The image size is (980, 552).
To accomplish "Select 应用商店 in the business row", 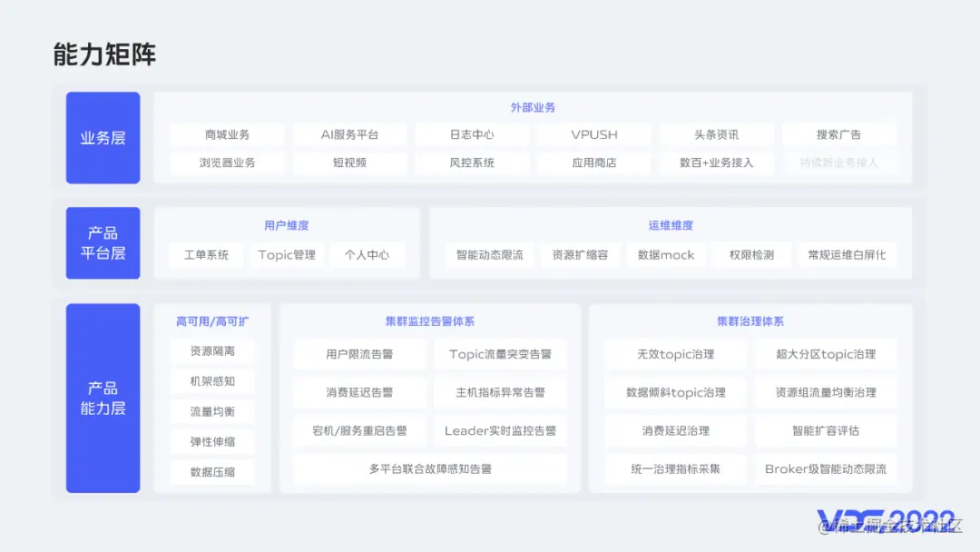I will pos(594,164).
